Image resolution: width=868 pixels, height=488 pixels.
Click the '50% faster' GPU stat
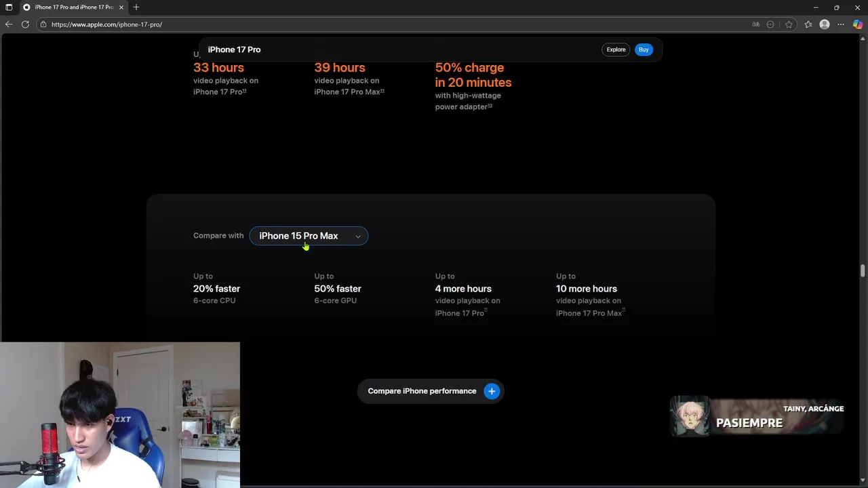click(x=338, y=289)
